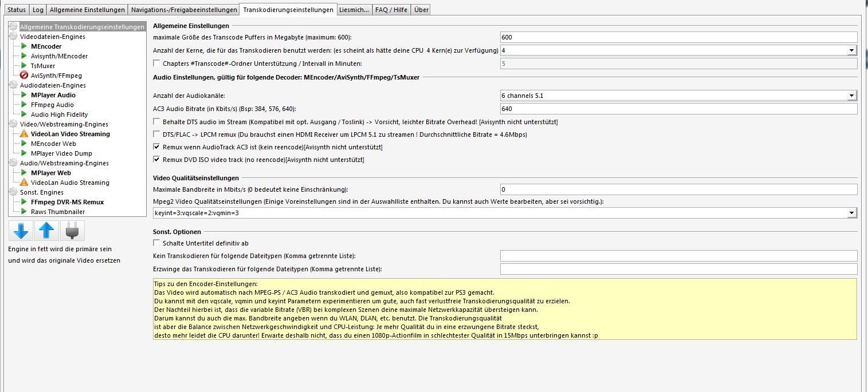The image size is (868, 392).
Task: Uncheck Remux DVD ISO video track
Action: click(x=157, y=160)
